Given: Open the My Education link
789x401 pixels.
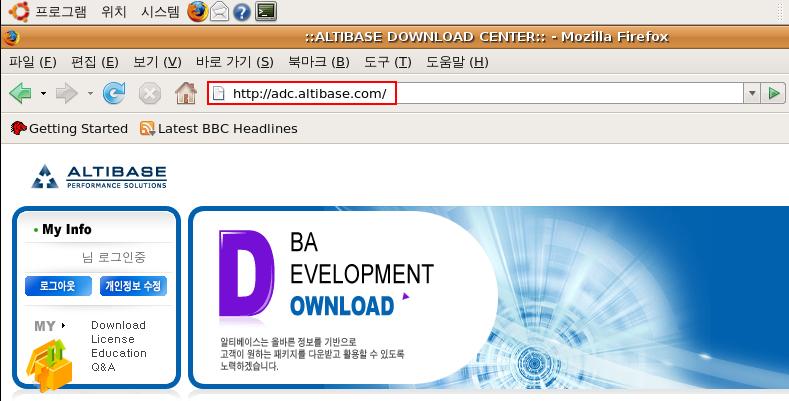Looking at the screenshot, I should coord(119,353).
